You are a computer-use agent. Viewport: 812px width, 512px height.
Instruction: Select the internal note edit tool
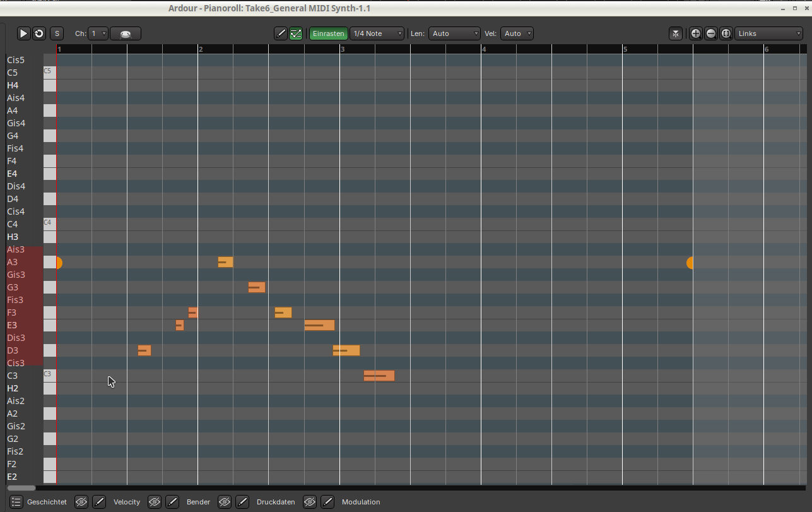coord(296,33)
